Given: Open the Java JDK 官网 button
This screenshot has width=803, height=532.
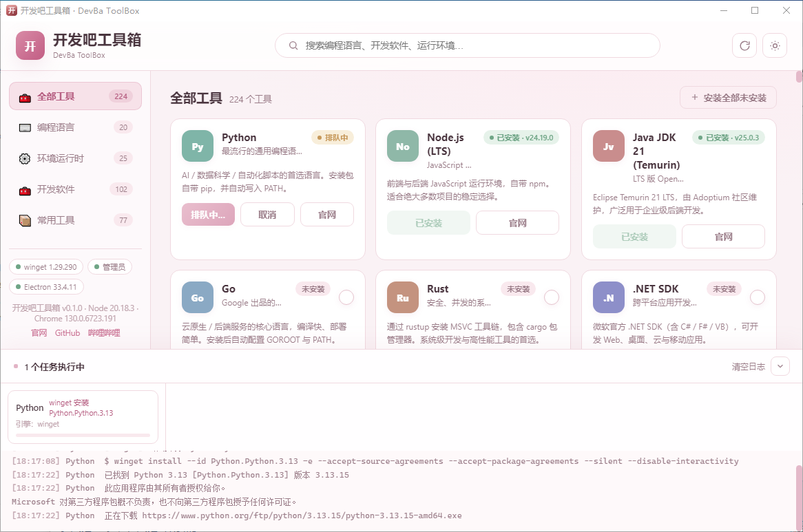Looking at the screenshot, I should pyautogui.click(x=723, y=236).
